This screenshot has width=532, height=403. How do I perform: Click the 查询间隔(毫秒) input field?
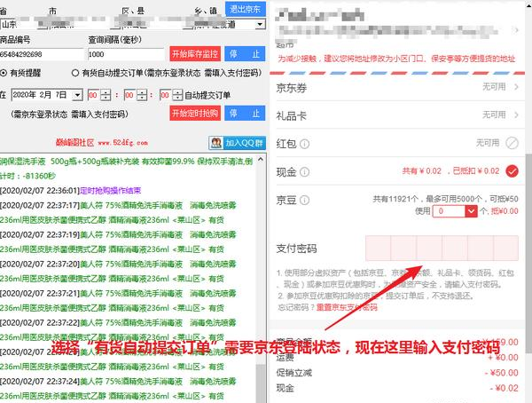click(126, 54)
